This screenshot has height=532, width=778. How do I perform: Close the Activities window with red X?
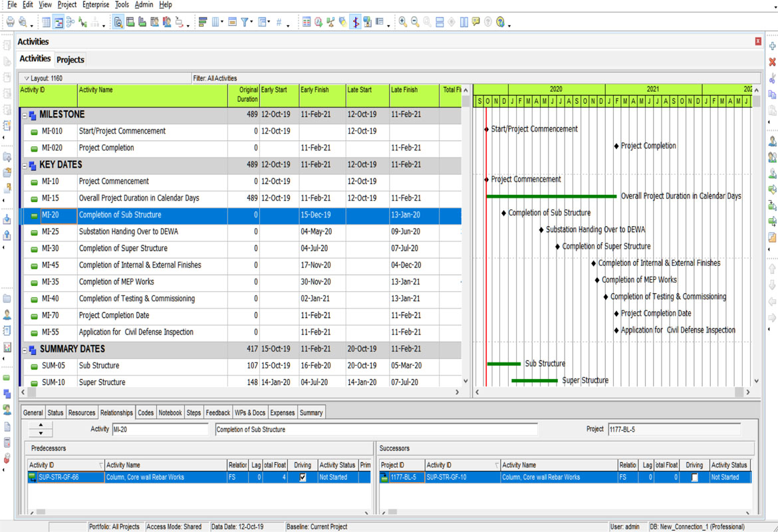tap(758, 41)
